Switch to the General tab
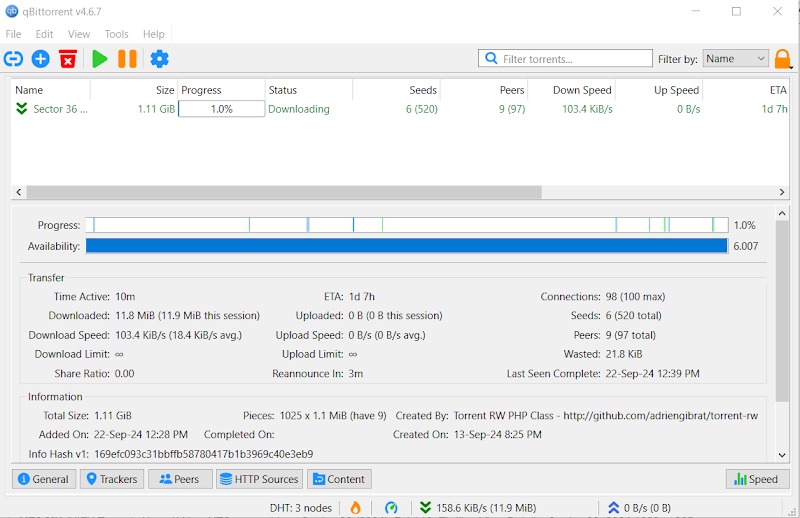This screenshot has height=518, width=800. (44, 479)
